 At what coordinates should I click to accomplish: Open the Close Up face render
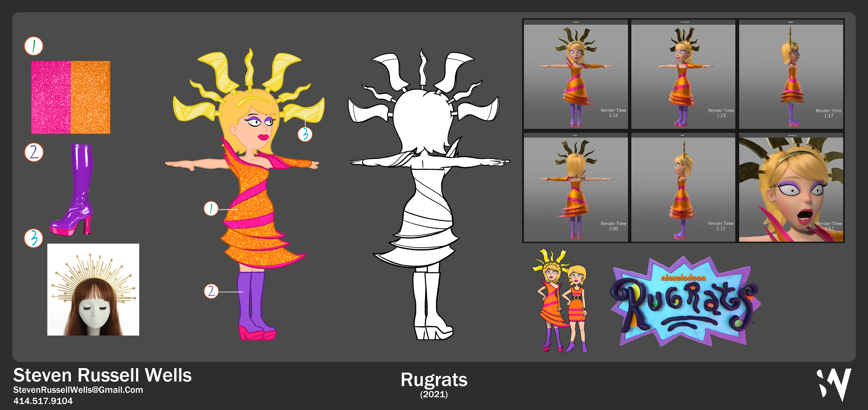click(791, 187)
